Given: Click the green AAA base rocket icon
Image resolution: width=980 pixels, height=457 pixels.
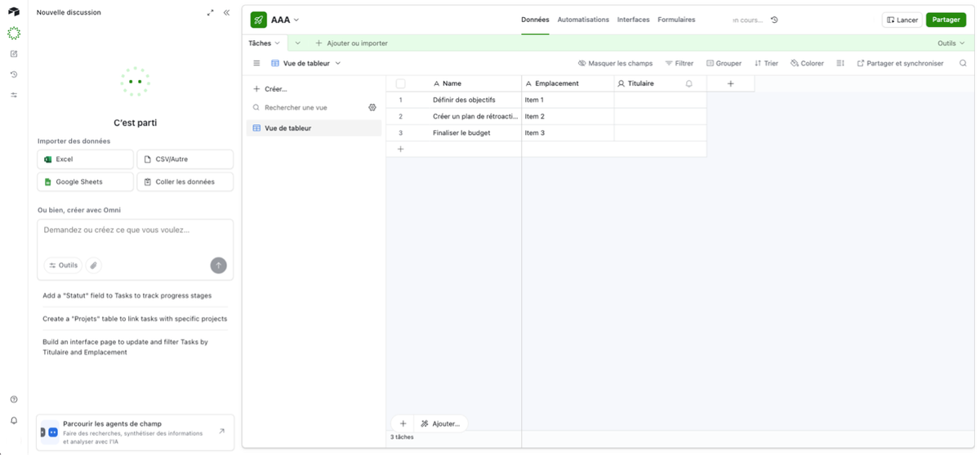Looking at the screenshot, I should (258, 20).
